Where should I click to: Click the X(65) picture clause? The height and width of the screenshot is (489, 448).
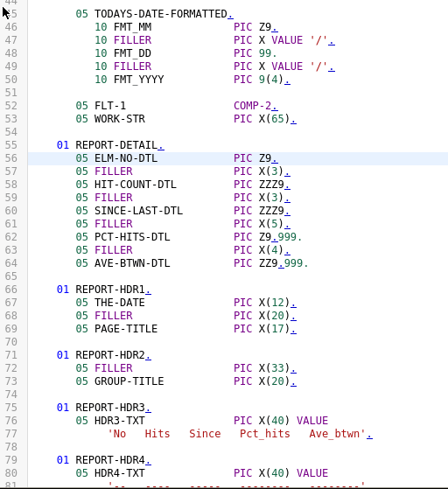(x=274, y=119)
